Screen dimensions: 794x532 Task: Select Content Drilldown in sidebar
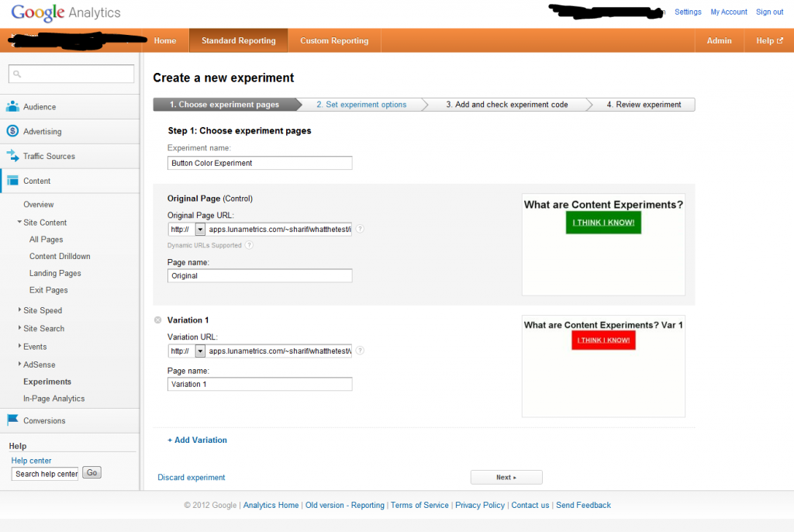60,256
